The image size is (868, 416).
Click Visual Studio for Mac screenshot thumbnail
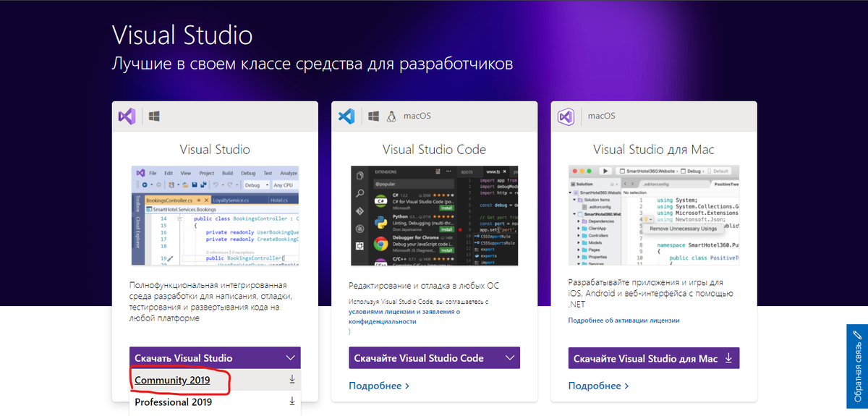[x=654, y=216]
